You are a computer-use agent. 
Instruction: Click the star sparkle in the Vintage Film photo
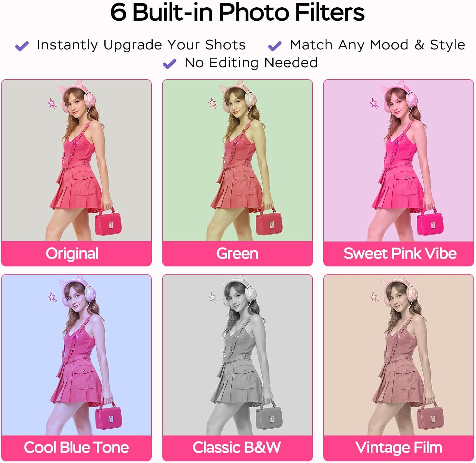[374, 298]
